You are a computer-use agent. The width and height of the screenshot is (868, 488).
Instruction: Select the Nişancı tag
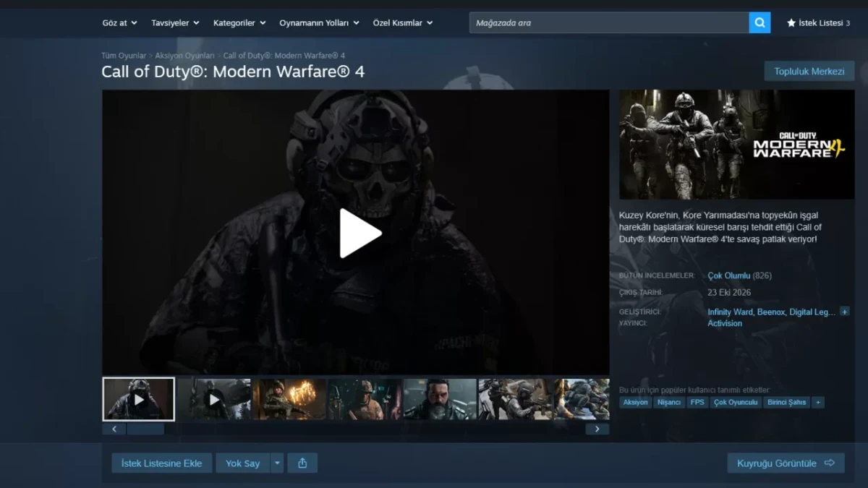tap(669, 402)
